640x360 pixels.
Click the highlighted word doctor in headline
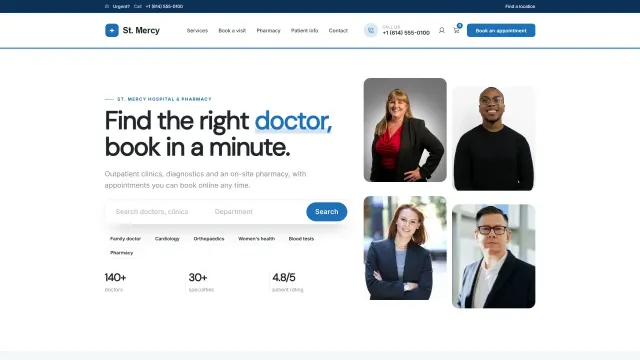[293, 121]
